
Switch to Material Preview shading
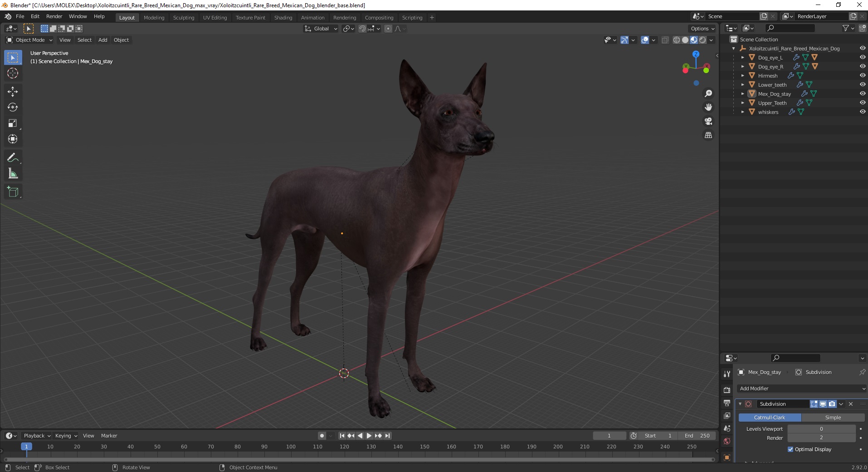point(694,40)
